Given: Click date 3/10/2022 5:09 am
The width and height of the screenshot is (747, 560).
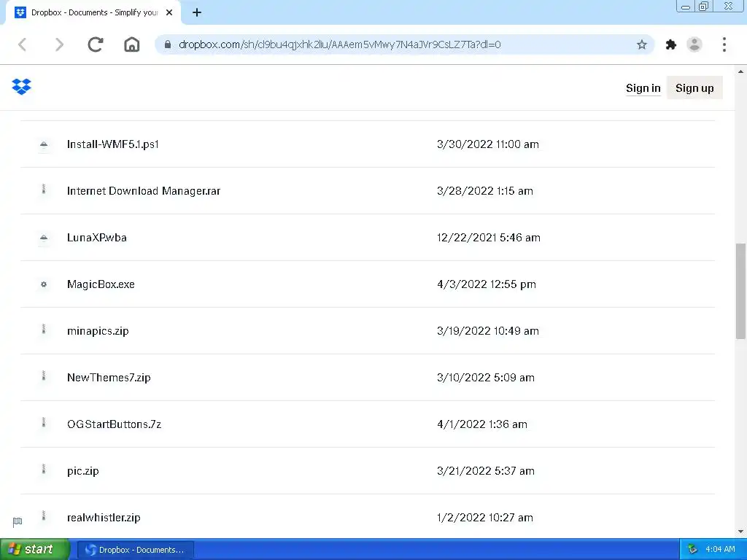Looking at the screenshot, I should [485, 378].
